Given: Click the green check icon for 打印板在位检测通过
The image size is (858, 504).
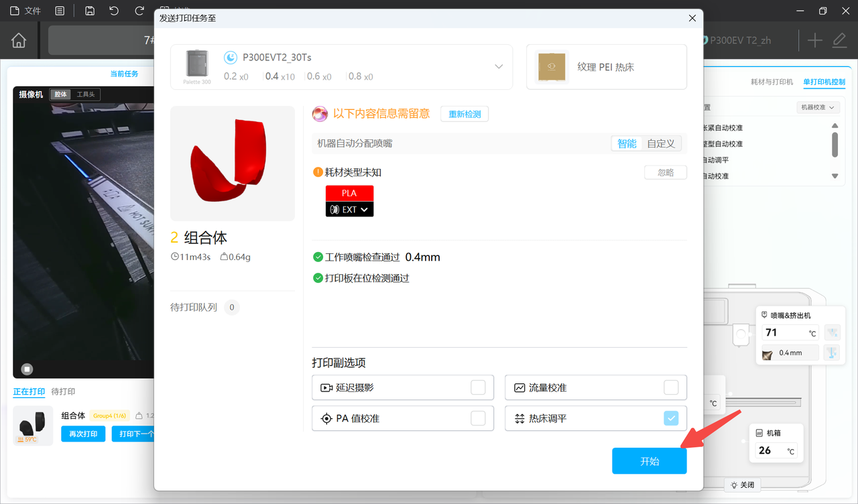Looking at the screenshot, I should tap(318, 278).
